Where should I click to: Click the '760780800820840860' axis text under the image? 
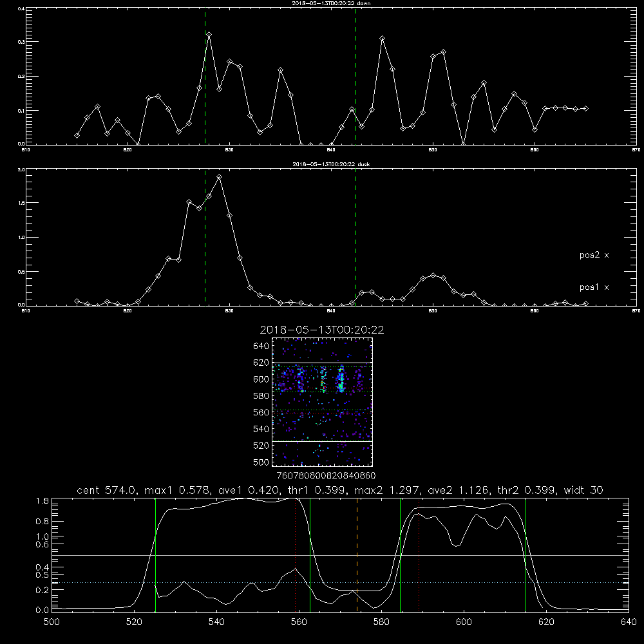tap(326, 476)
